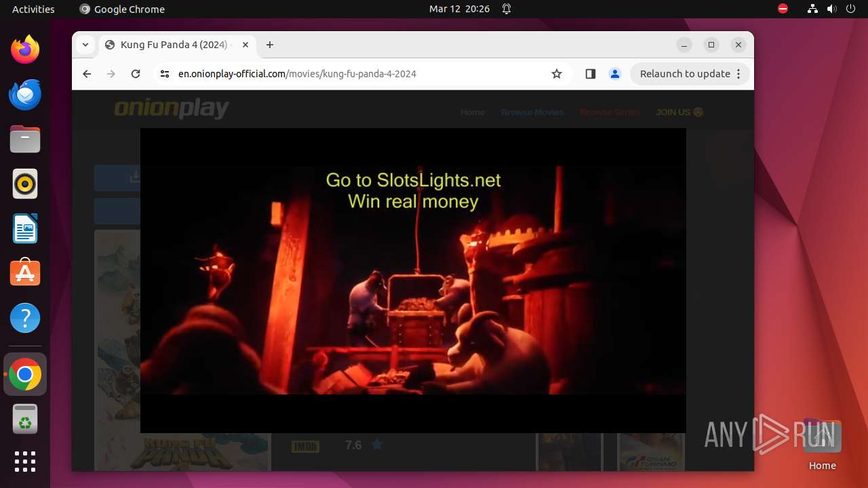Open the Trash in dock

point(25,419)
